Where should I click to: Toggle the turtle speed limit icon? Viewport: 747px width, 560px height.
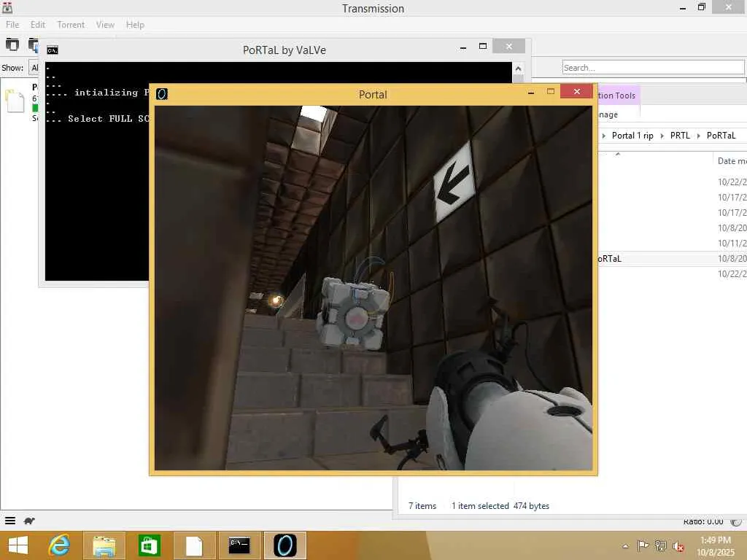pos(29,521)
